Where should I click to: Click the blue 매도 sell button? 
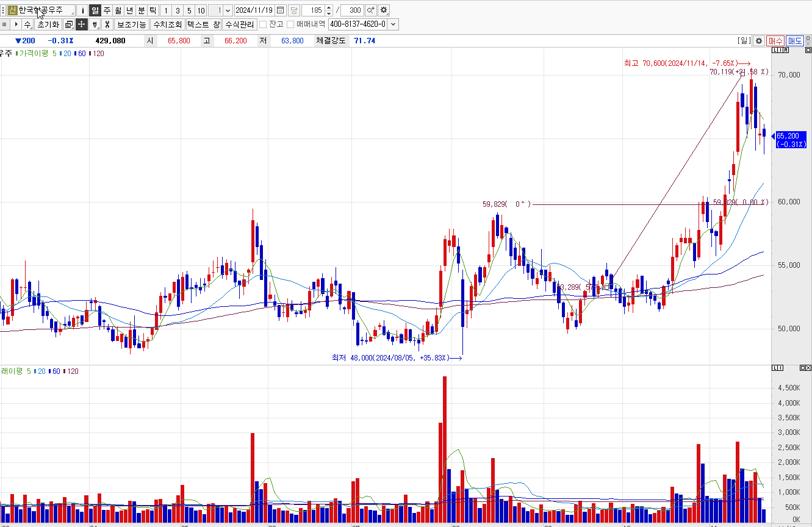794,41
